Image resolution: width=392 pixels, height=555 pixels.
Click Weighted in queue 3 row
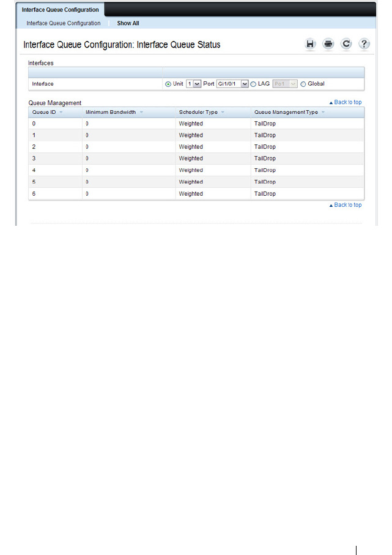pos(191,158)
